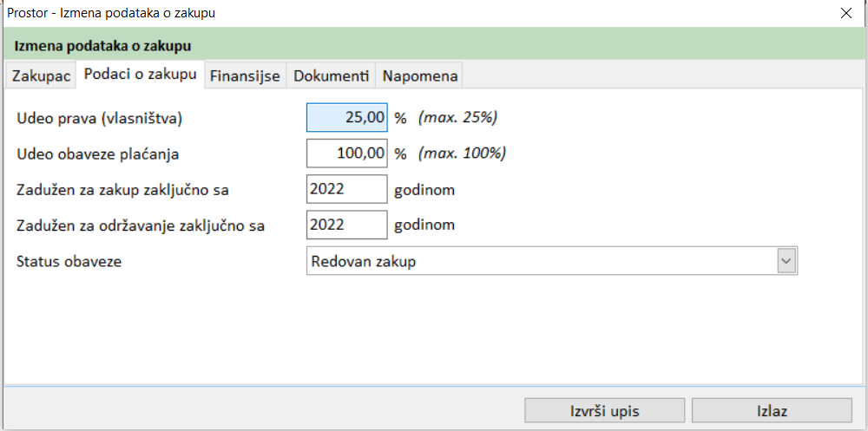
Task: Select the Podaci o zakupu tab
Action: pos(140,75)
